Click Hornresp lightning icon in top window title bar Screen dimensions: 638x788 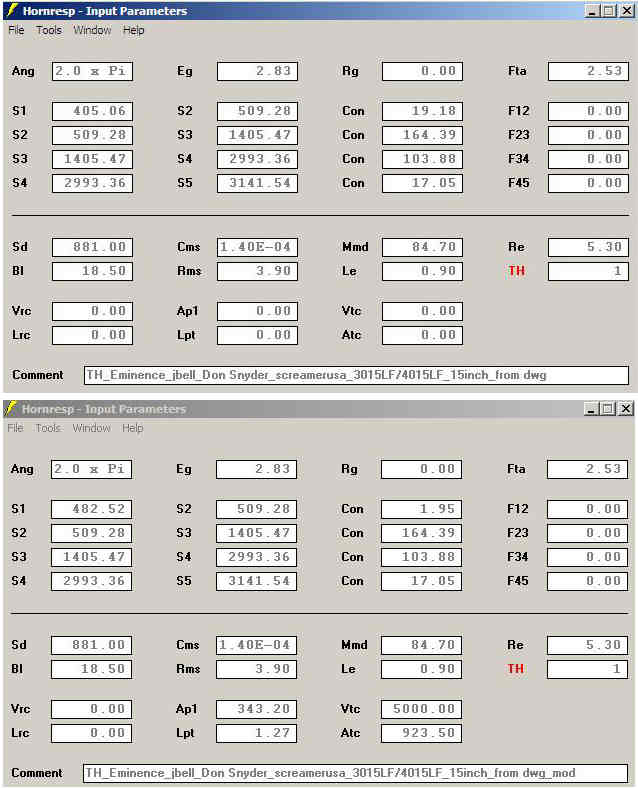12,11
